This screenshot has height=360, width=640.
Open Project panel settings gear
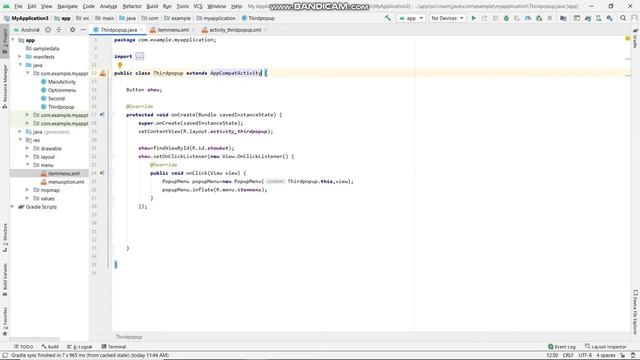72,30
